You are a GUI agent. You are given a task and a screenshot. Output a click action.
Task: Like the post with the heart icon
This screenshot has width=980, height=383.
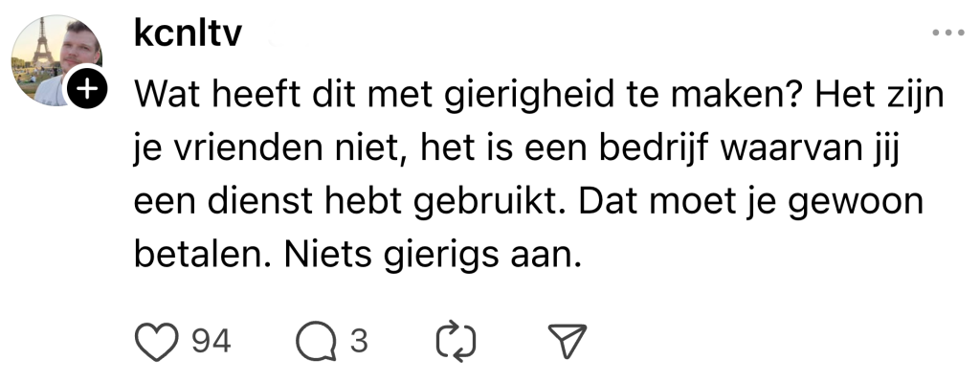158,341
